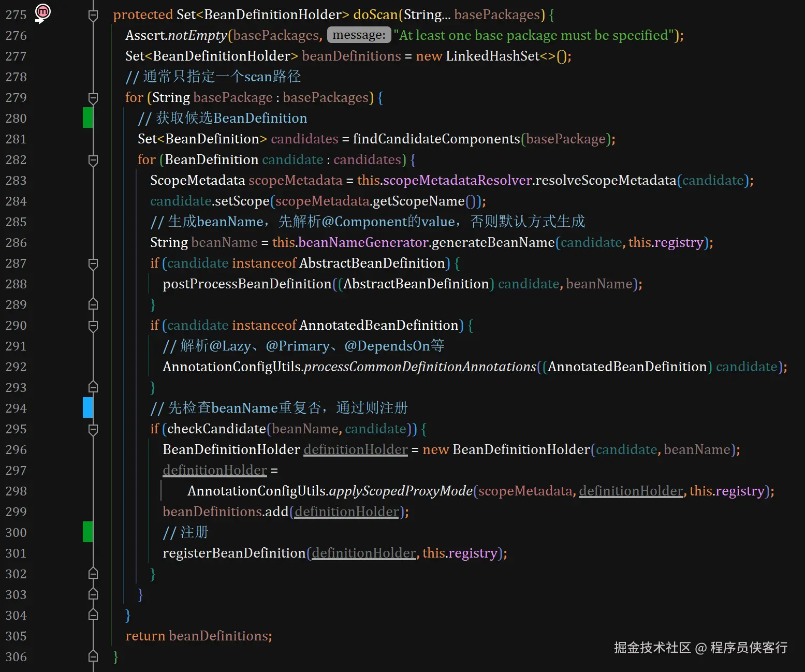Click the comment '// 解析@Lazy、@Primary、@DependsOn等'
The width and height of the screenshot is (805, 672).
[x=303, y=346]
